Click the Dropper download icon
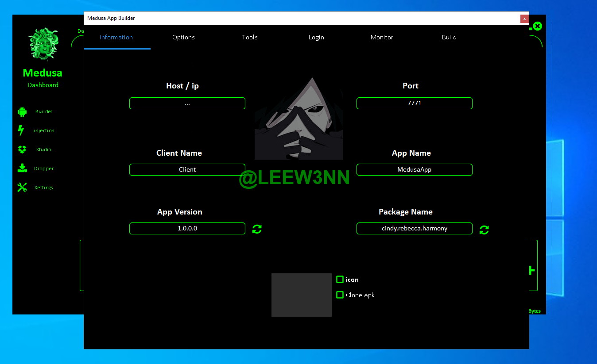 coord(22,169)
